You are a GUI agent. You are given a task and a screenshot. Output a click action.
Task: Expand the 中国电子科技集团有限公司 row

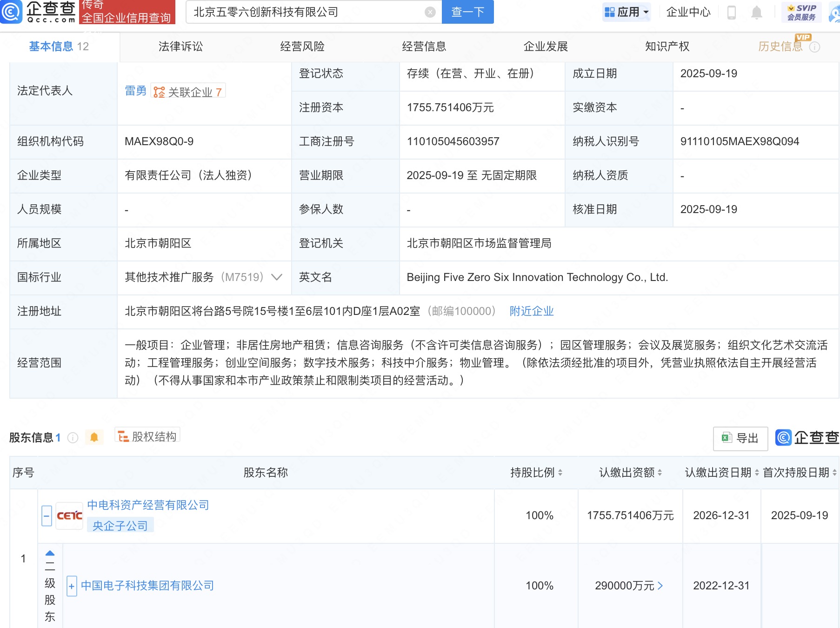click(x=72, y=586)
